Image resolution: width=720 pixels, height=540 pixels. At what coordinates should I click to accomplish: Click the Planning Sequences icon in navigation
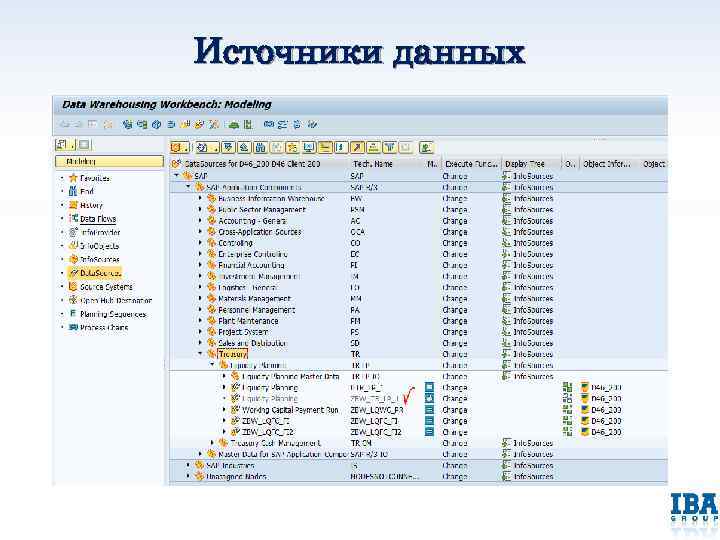[73, 314]
